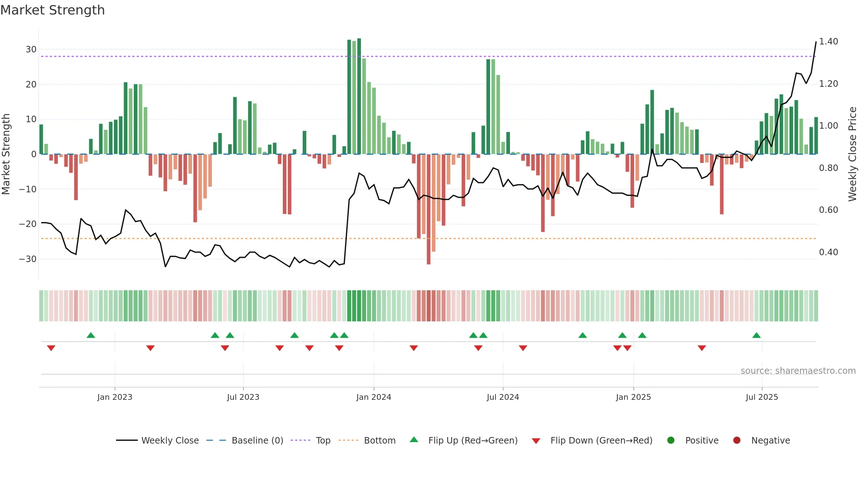Click the Market Strength chart title
This screenshot has height=488, width=868.
pos(52,10)
